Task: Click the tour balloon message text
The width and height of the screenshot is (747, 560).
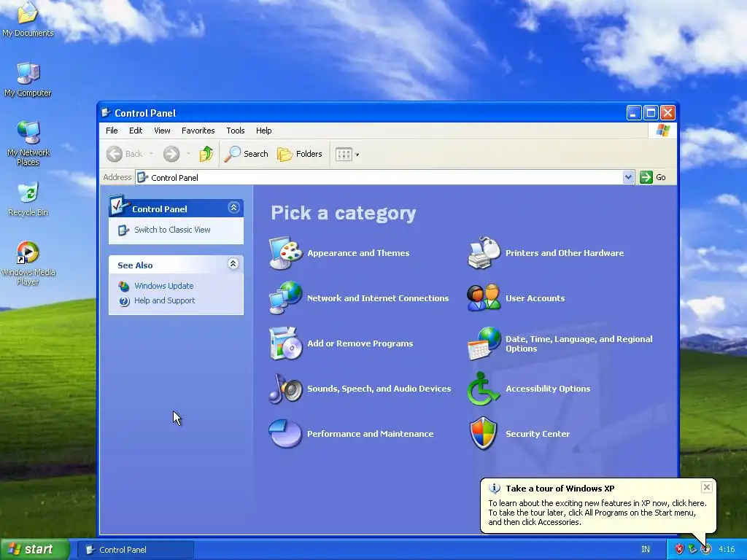Action: [597, 513]
